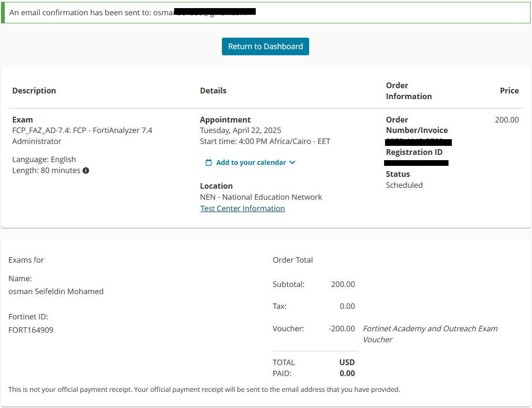The image size is (532, 408).
Task: Click the Scheduled status text
Action: tap(404, 185)
